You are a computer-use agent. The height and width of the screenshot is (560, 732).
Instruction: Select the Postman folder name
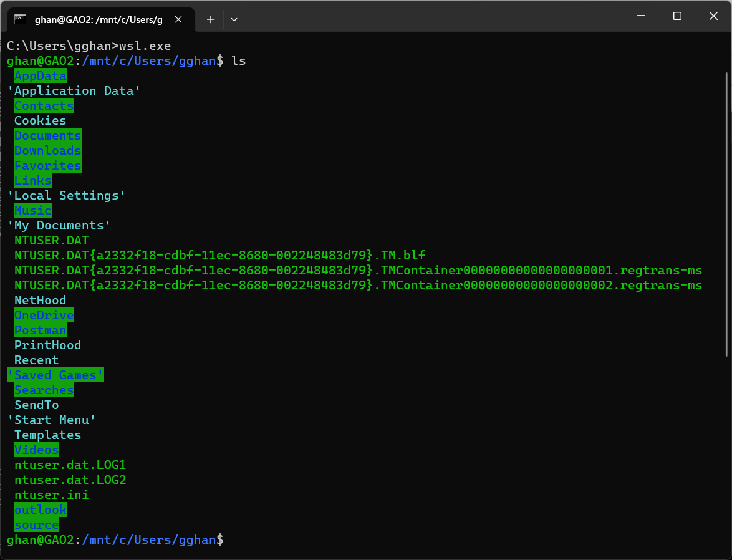coord(40,330)
